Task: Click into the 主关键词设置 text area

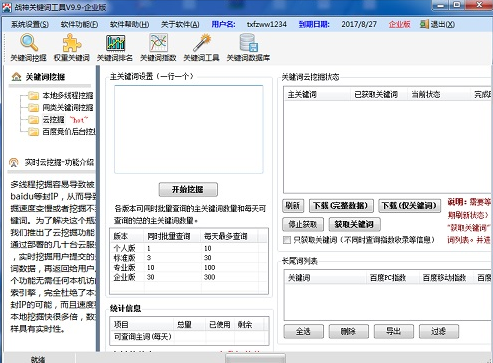Action: (x=189, y=129)
